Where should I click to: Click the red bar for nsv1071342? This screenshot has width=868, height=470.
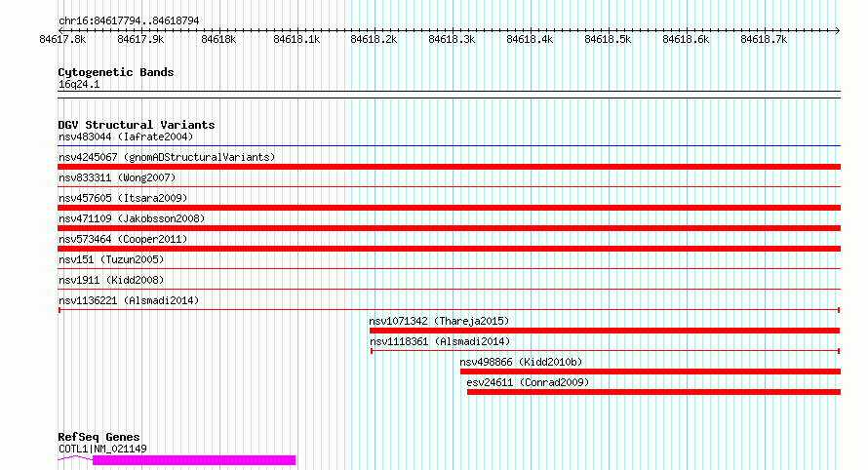click(x=605, y=331)
